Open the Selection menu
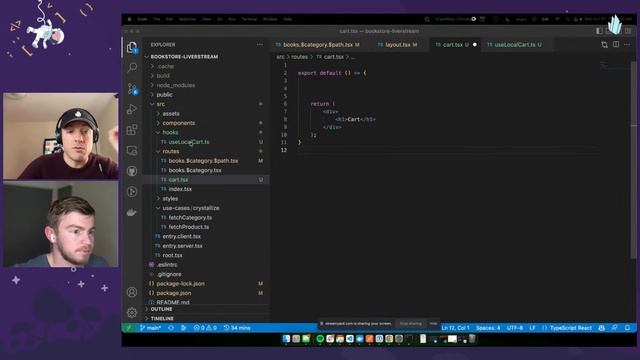The image size is (640, 360). point(187,19)
